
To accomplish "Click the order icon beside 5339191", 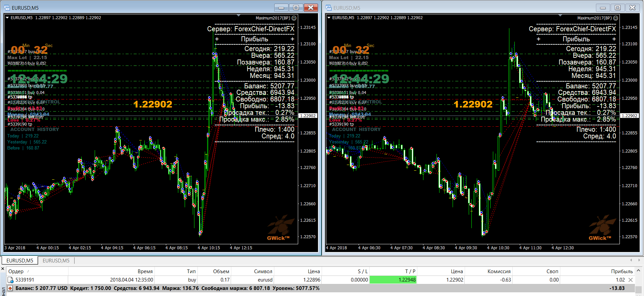I will (x=10, y=280).
